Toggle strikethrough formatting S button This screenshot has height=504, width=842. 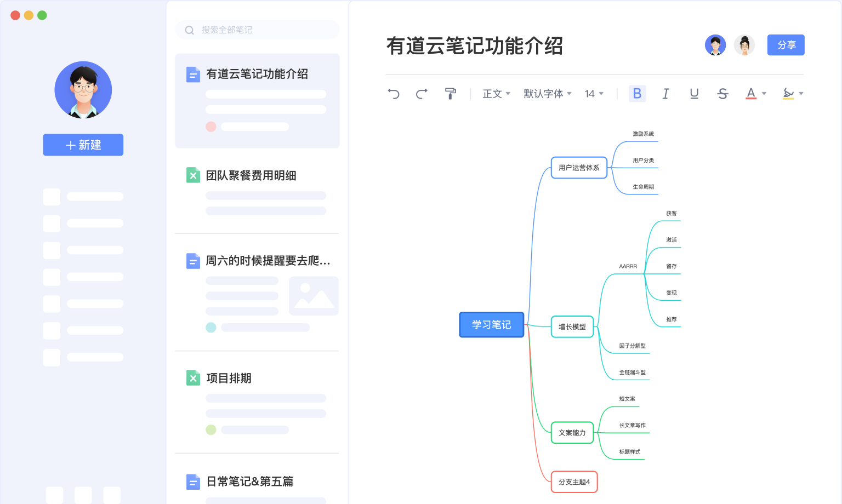pos(722,94)
